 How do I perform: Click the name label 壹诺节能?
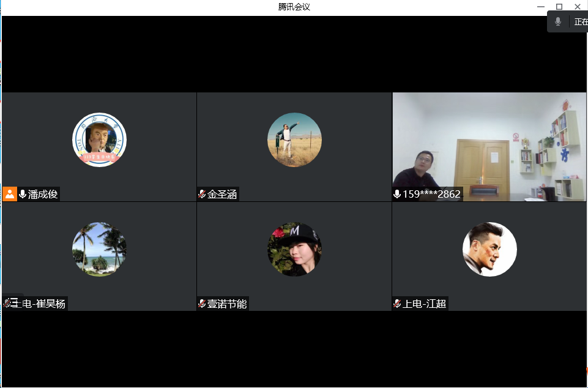tap(225, 303)
